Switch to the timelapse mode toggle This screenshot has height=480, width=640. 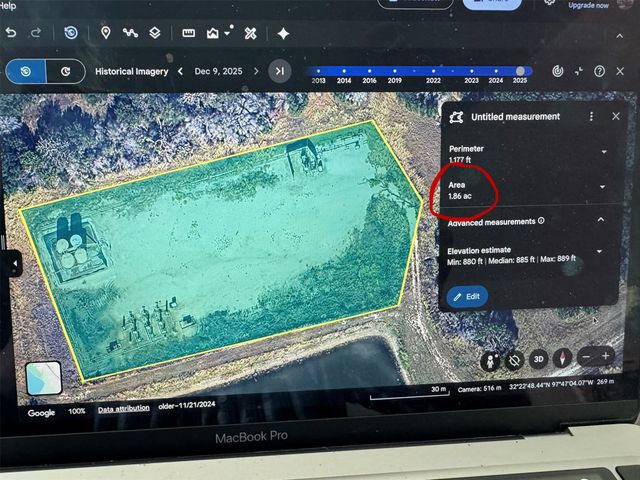(65, 72)
